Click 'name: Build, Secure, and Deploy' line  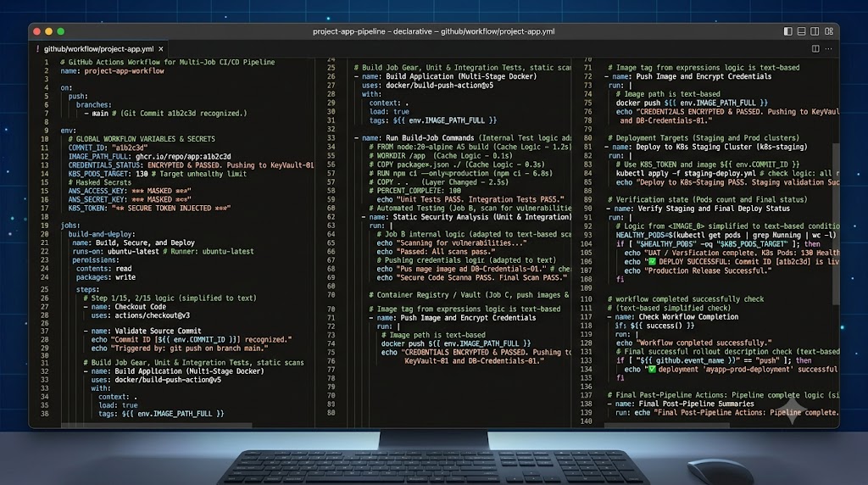coord(133,242)
